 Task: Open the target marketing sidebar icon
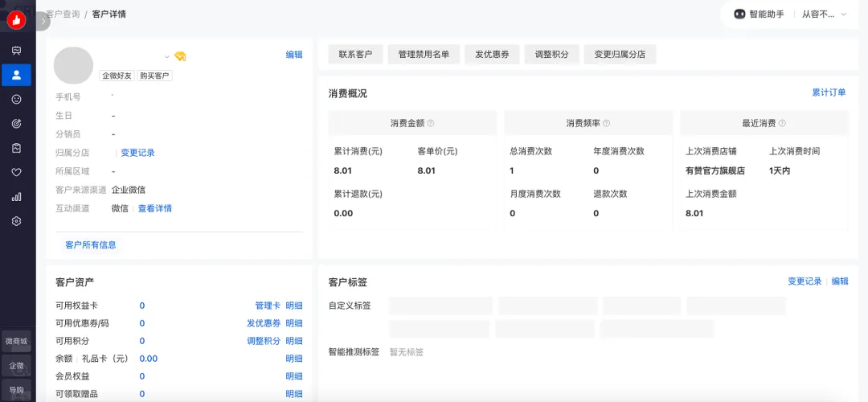click(16, 123)
